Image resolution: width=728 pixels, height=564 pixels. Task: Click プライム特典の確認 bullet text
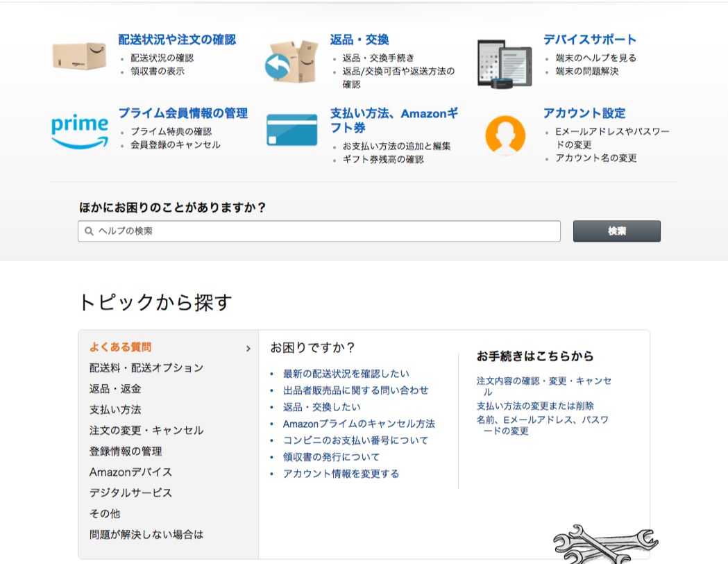[171, 131]
